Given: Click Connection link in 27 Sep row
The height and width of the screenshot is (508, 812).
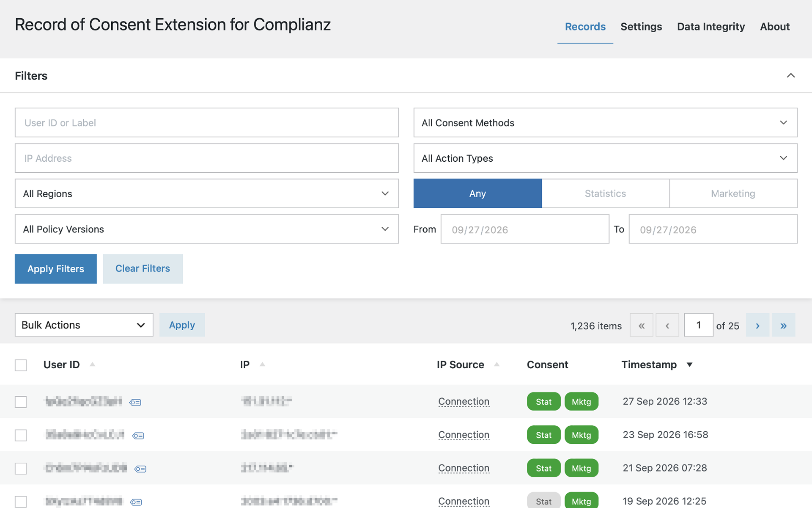Looking at the screenshot, I should [x=464, y=401].
